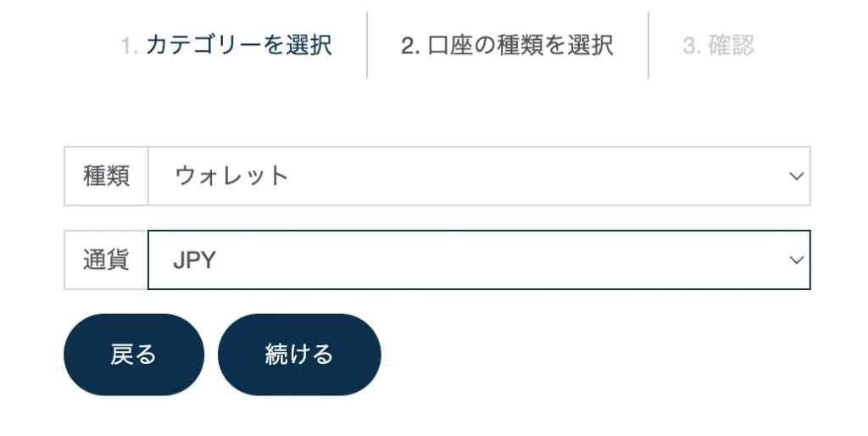Click the selected JPY currency value

194,260
